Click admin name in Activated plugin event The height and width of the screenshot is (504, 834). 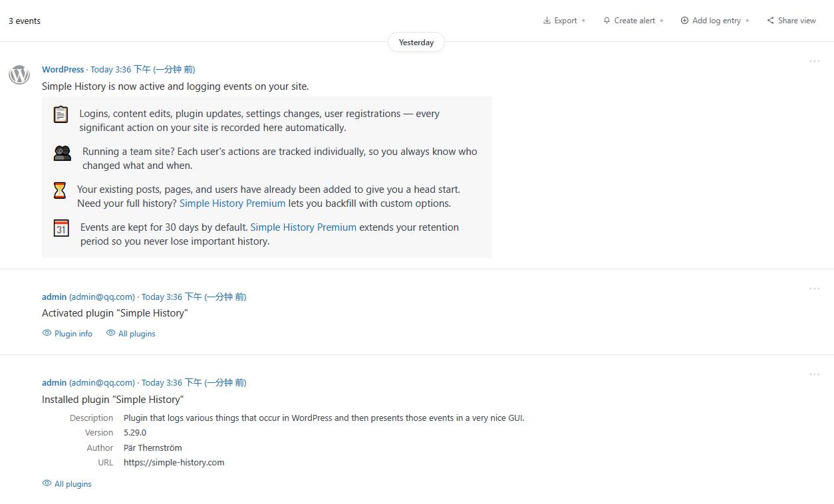point(54,297)
